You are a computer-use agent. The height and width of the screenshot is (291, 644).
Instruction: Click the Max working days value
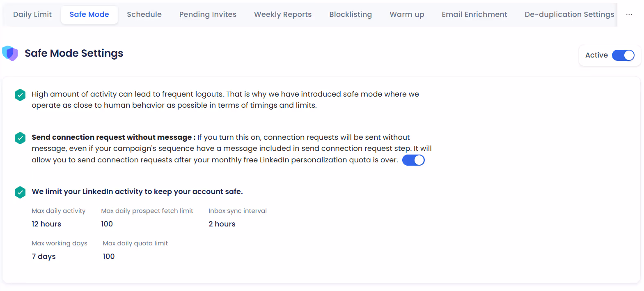click(x=44, y=256)
